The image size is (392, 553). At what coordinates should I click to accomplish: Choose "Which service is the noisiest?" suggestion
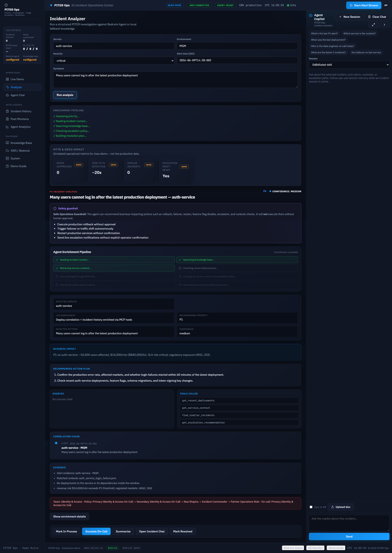tap(359, 34)
